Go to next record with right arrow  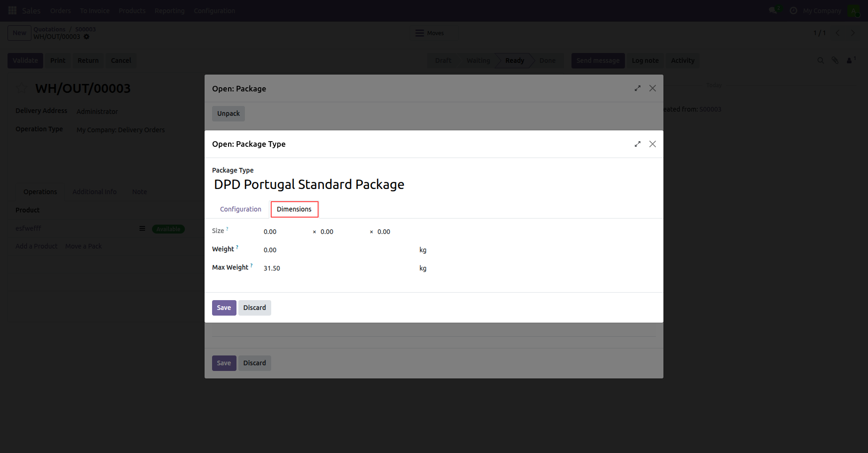click(853, 33)
